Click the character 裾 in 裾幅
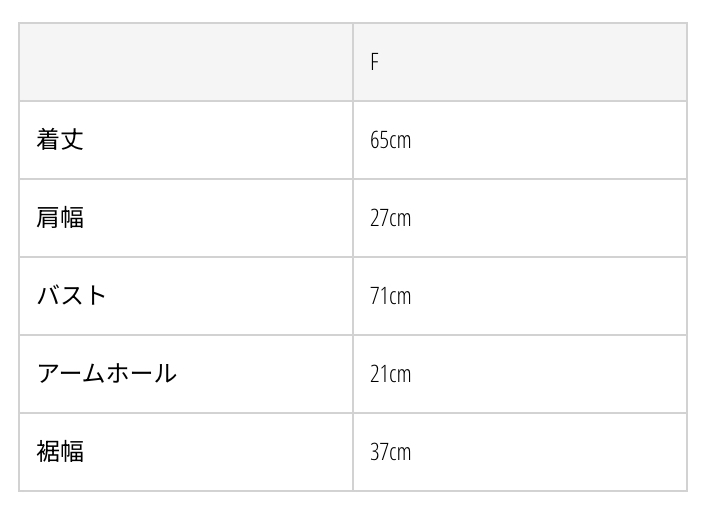709x520 pixels. [x=48, y=452]
